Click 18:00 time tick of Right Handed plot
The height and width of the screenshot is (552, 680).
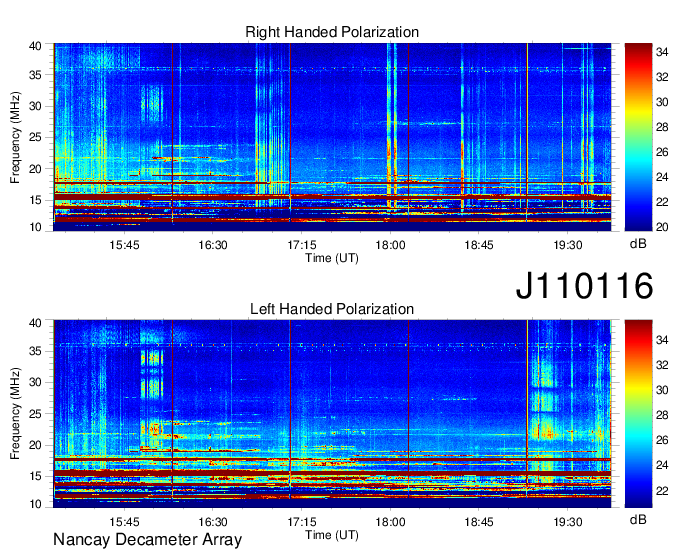[390, 245]
